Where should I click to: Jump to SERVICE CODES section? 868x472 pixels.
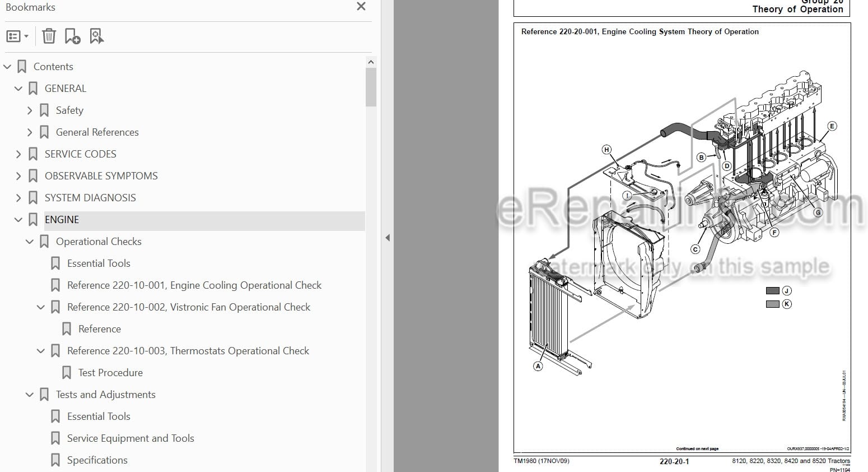coord(81,154)
